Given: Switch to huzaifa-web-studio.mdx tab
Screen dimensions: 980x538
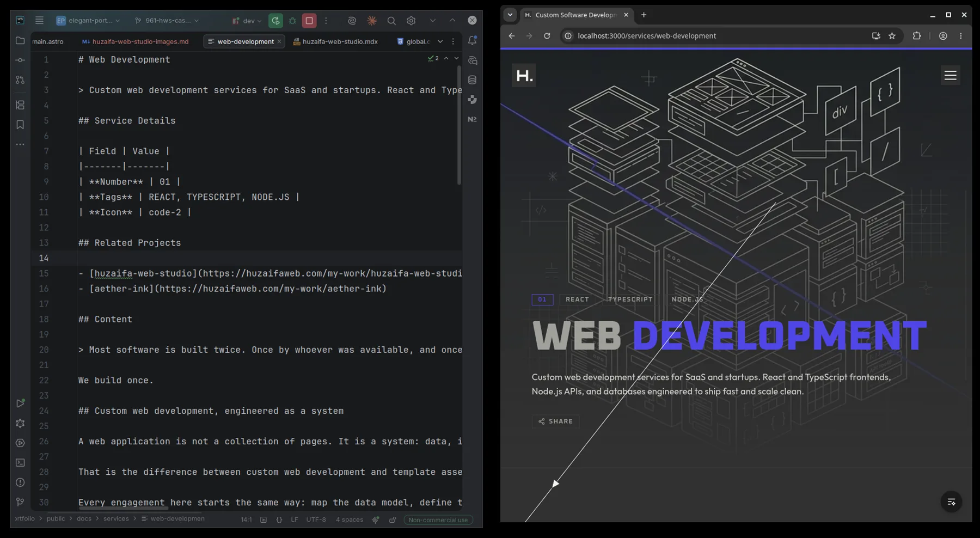Looking at the screenshot, I should 335,41.
